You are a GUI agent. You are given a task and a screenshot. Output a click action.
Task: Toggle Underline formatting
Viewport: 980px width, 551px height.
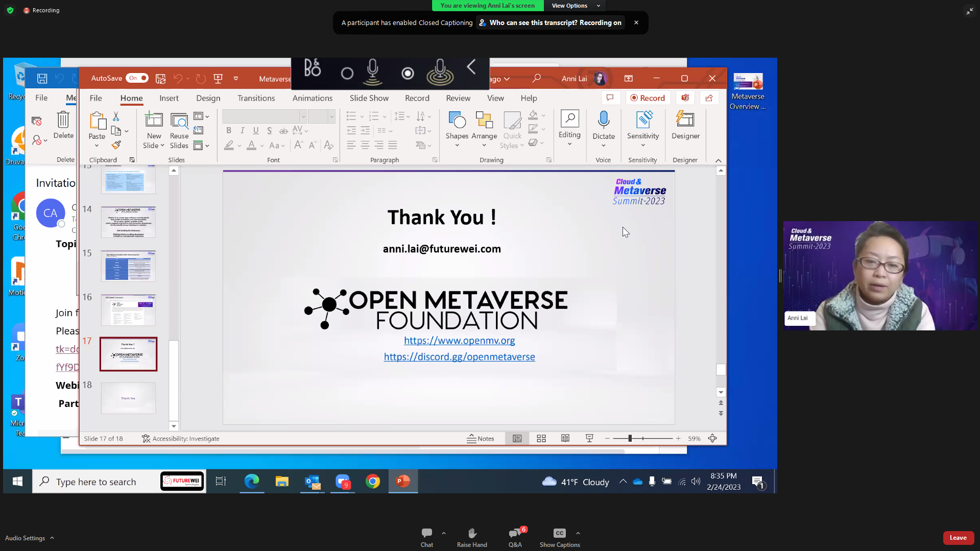coord(256,131)
